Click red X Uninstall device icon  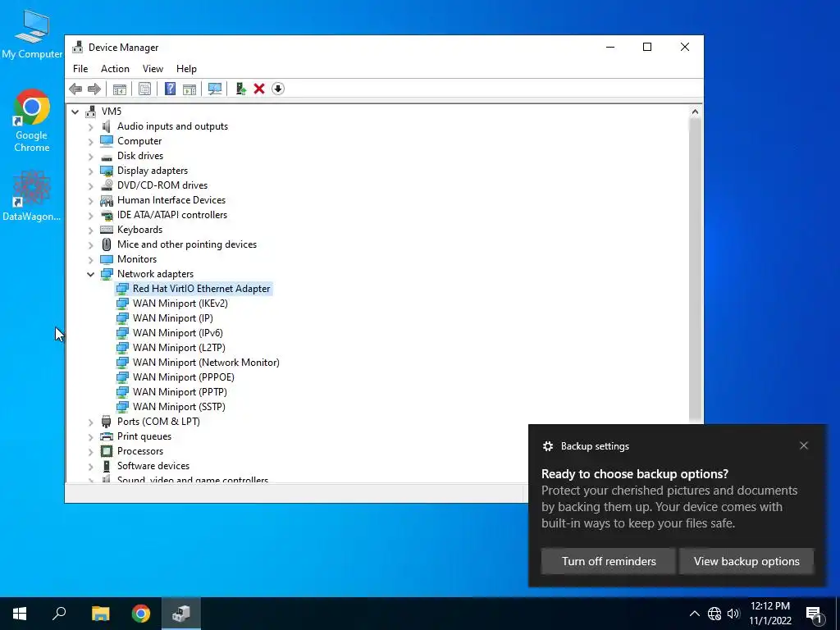(x=259, y=89)
